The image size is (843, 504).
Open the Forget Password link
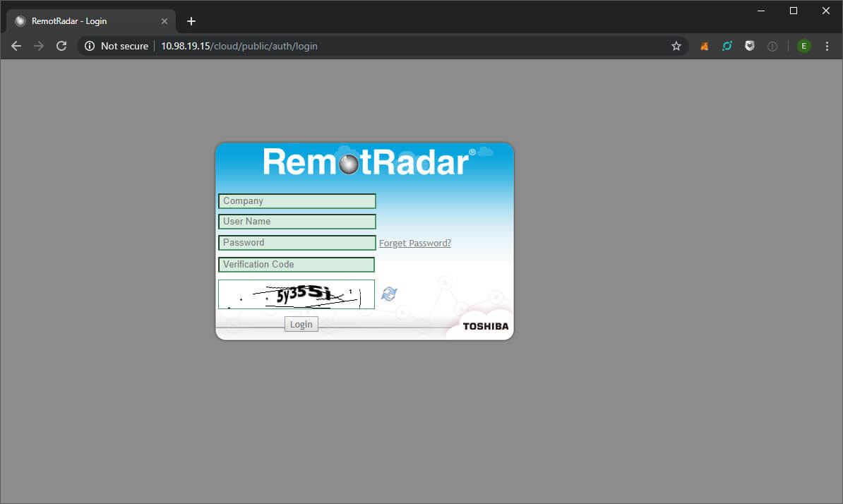tap(414, 243)
